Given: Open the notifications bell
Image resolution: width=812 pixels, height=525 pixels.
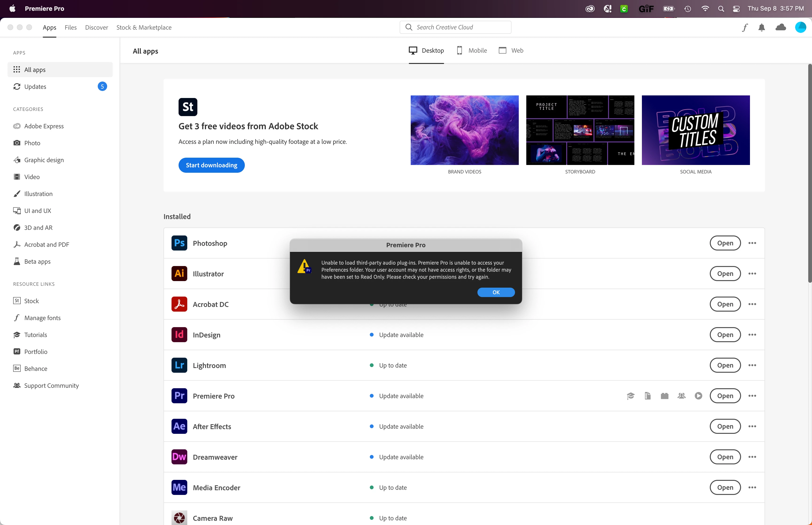Looking at the screenshot, I should [761, 27].
